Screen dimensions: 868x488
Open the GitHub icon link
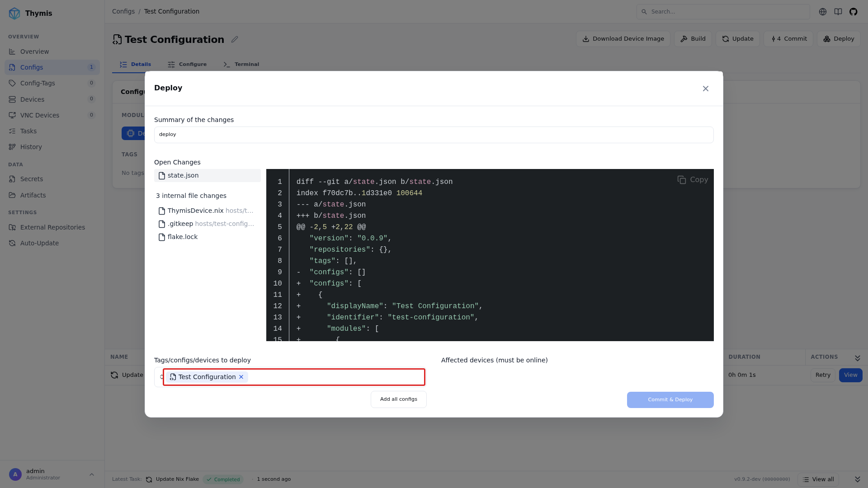point(854,12)
